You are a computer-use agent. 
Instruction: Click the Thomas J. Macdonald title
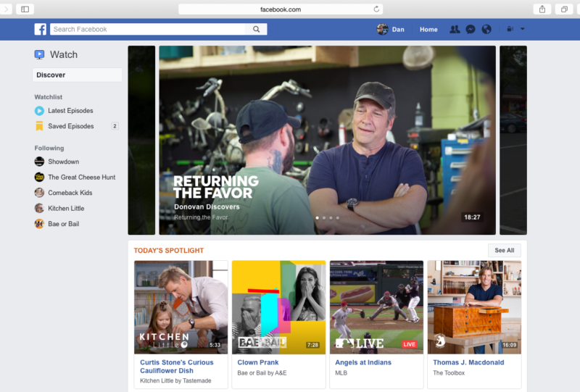pyautogui.click(x=468, y=362)
